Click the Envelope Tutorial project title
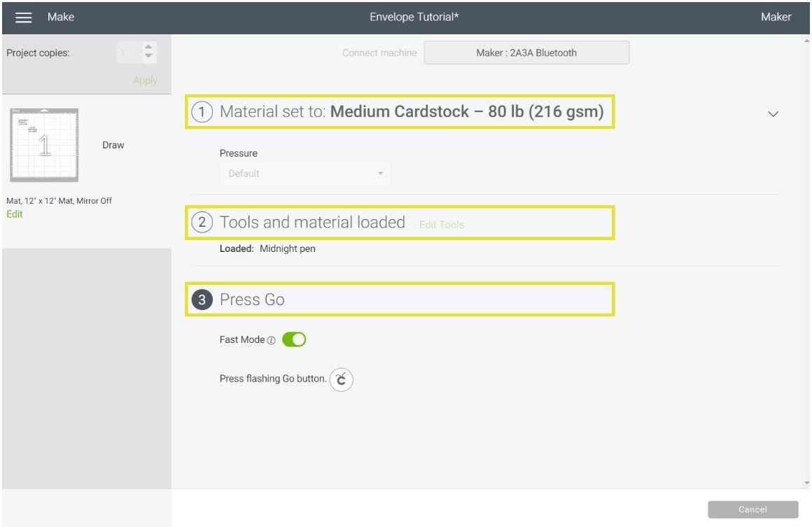This screenshot has width=812, height=527. coord(414,17)
